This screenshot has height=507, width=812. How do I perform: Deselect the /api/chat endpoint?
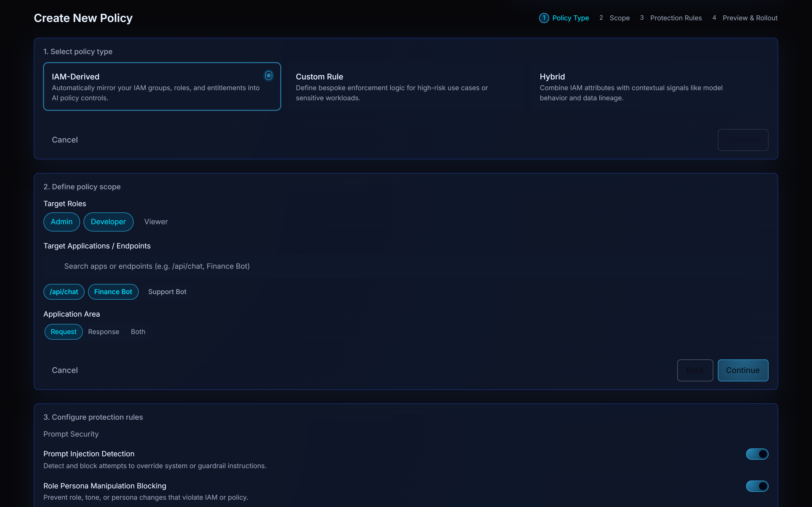pyautogui.click(x=64, y=292)
